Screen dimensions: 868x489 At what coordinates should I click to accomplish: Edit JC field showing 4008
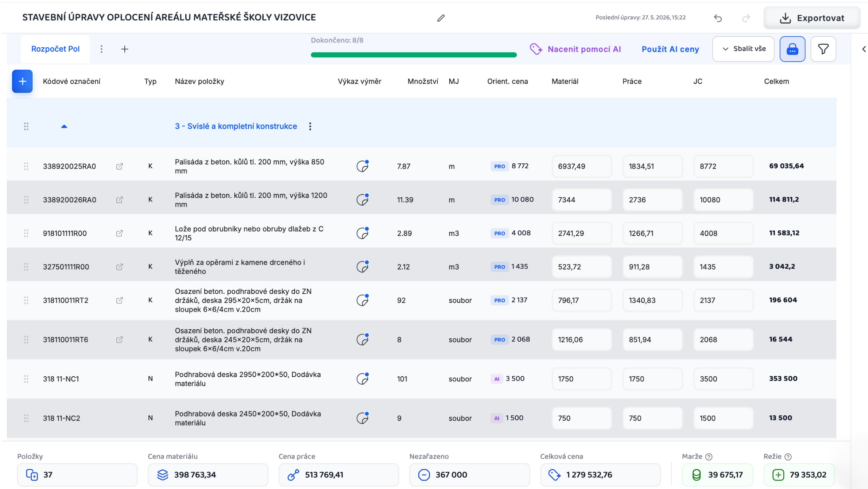point(723,233)
